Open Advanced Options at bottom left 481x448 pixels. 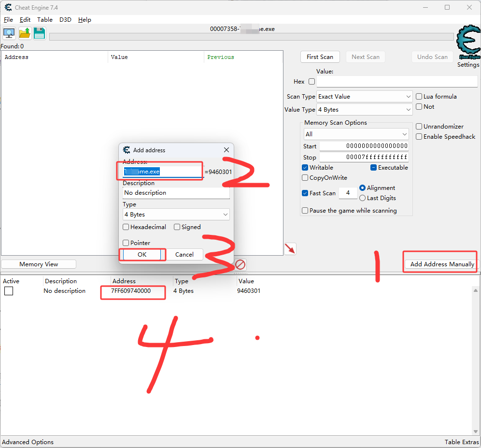pos(28,442)
